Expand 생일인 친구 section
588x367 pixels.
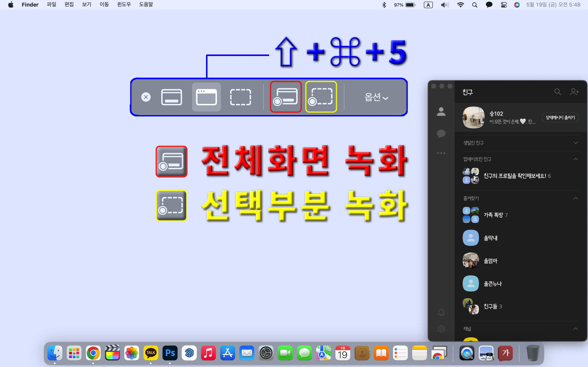[575, 143]
